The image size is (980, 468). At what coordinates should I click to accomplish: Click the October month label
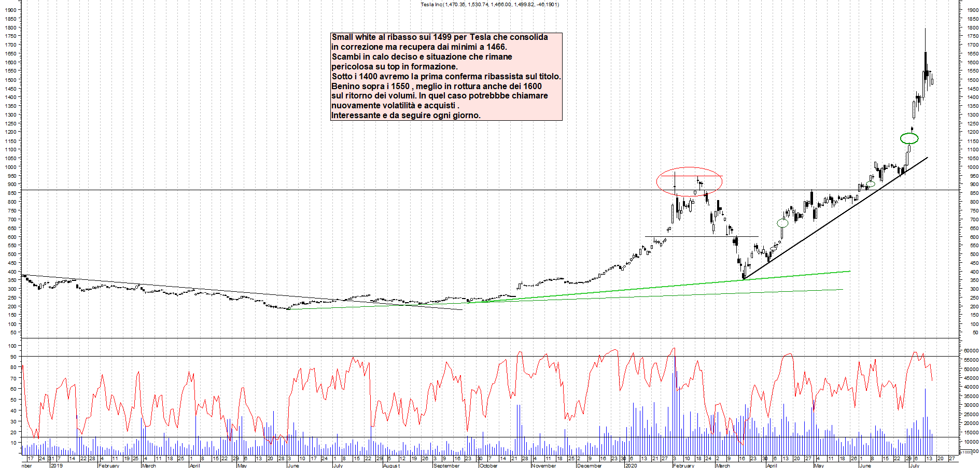coord(488,465)
